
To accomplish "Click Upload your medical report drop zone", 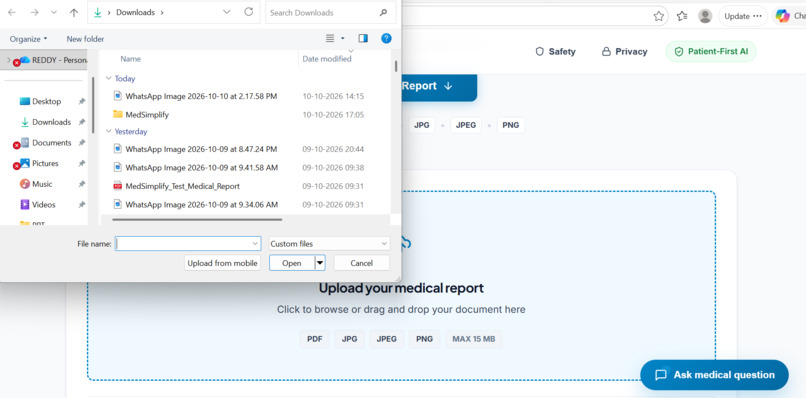I will pyautogui.click(x=401, y=285).
